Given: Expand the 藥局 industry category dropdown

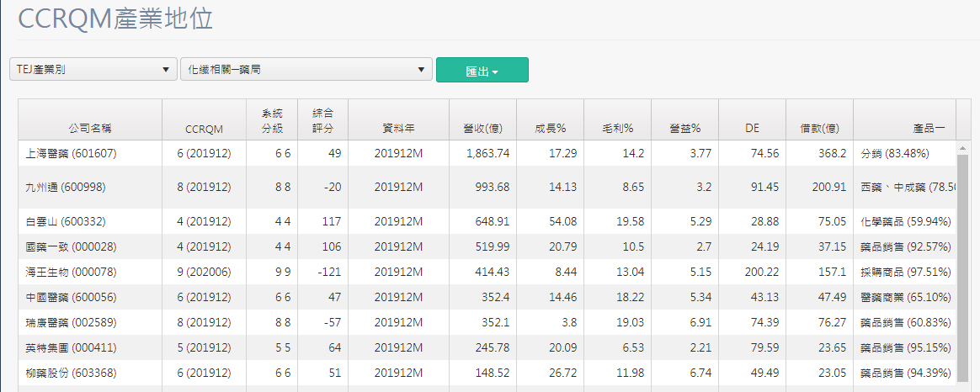Looking at the screenshot, I should tap(306, 70).
